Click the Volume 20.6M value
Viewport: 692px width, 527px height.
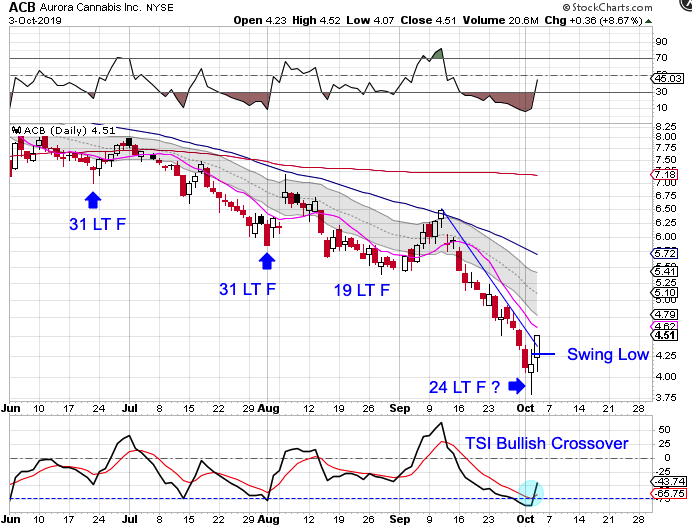coord(500,20)
